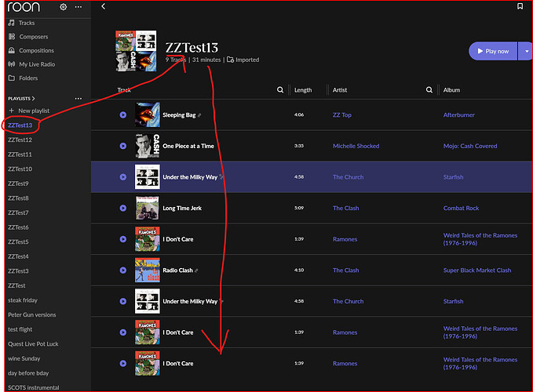533x392 pixels.
Task: Go back with the left chevron
Action: click(104, 6)
